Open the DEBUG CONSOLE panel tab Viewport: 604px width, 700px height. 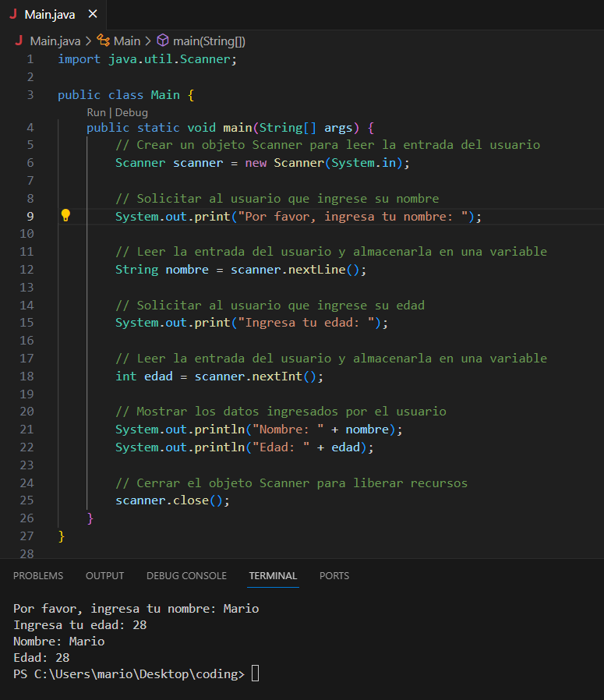coord(186,575)
